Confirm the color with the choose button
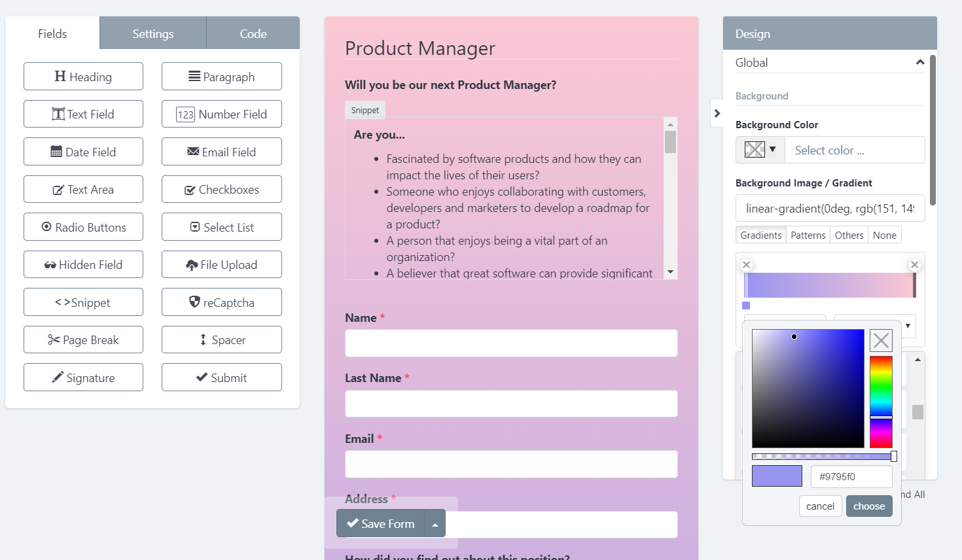 click(868, 506)
